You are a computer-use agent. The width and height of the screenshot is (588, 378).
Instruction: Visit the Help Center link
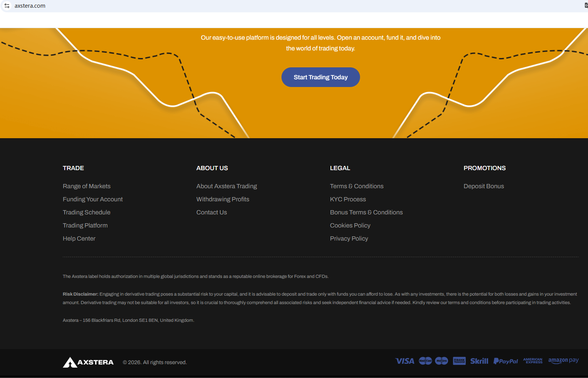pos(79,239)
